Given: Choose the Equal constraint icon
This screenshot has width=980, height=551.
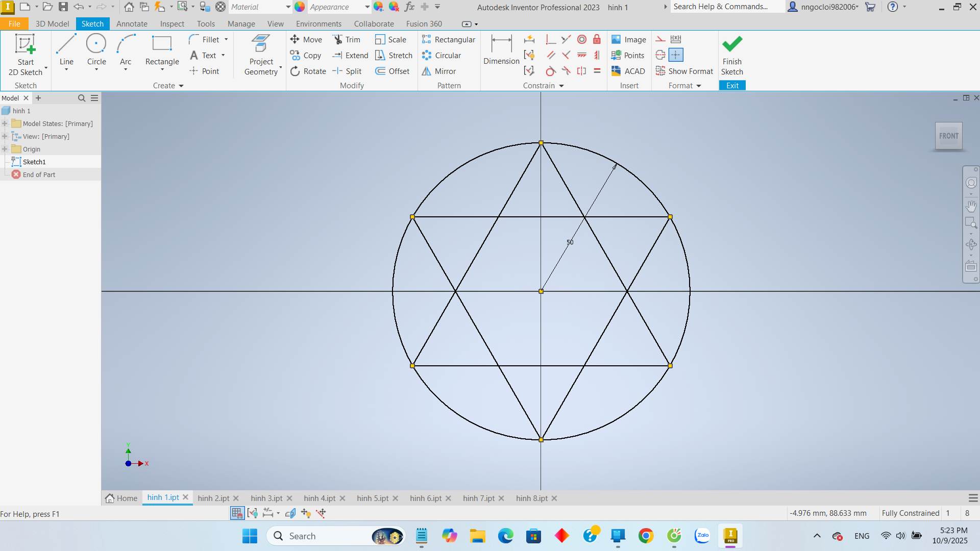Looking at the screenshot, I should 597,71.
